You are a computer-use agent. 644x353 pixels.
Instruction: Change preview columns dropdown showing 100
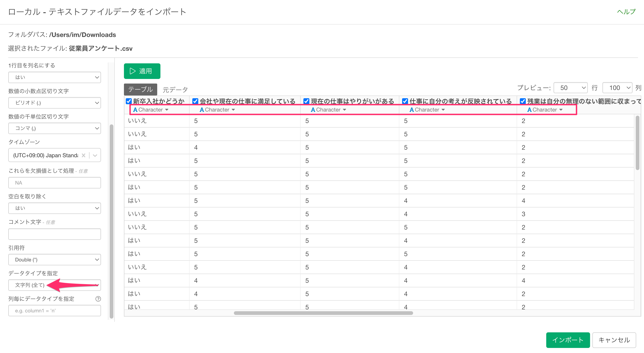click(617, 88)
